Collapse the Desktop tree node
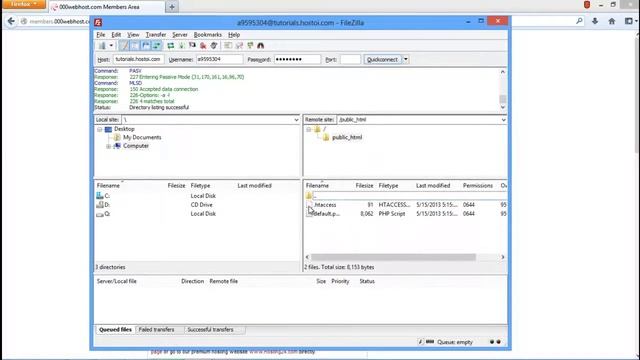Screen dimensions: 640x360 point(100,129)
